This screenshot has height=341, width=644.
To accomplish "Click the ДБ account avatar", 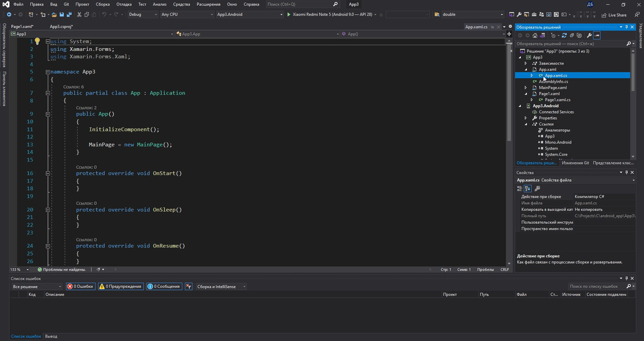I will coord(590,4).
